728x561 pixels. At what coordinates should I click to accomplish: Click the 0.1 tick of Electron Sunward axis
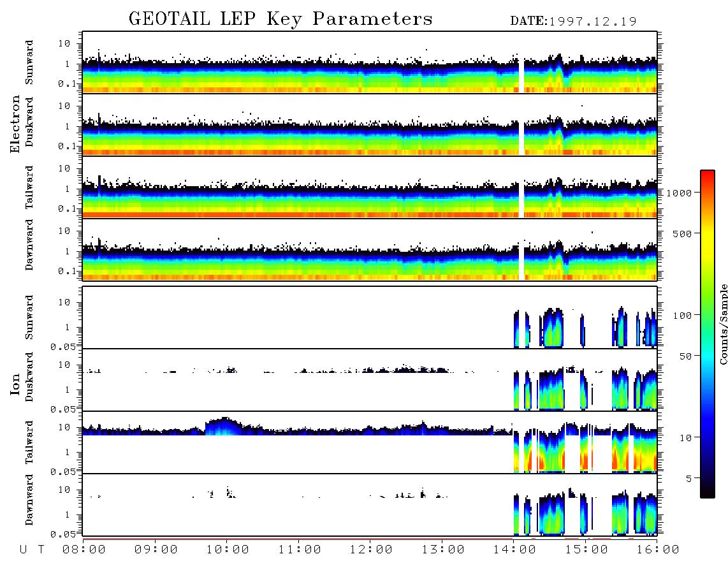pos(66,84)
